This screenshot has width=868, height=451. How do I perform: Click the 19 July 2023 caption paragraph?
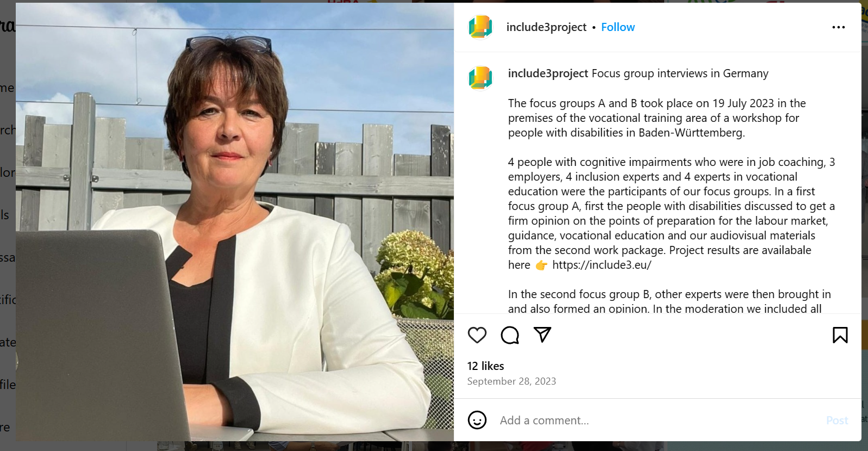(x=657, y=118)
